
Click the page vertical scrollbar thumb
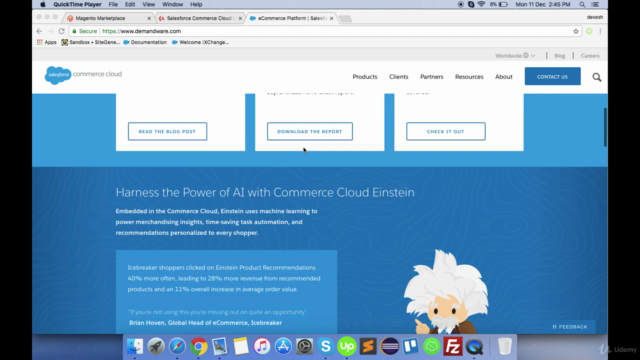605,127
